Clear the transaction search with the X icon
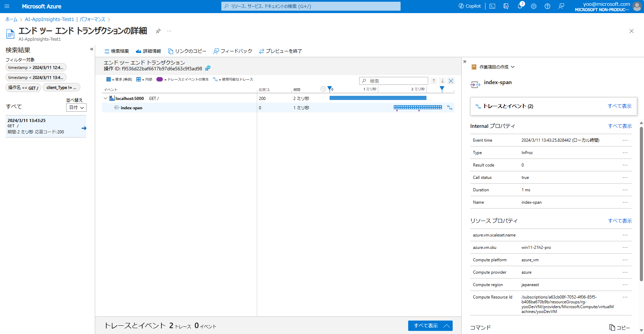 point(451,81)
